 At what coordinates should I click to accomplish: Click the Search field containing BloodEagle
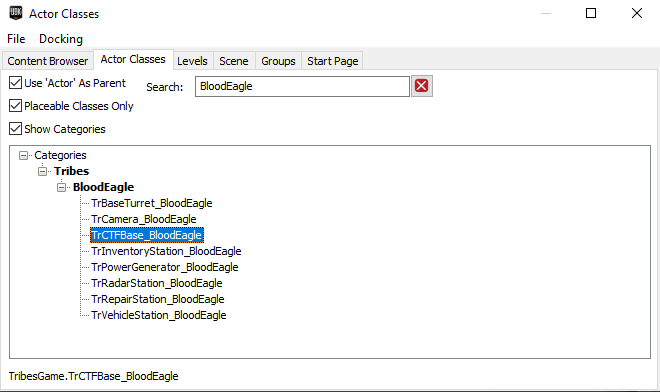coord(302,86)
